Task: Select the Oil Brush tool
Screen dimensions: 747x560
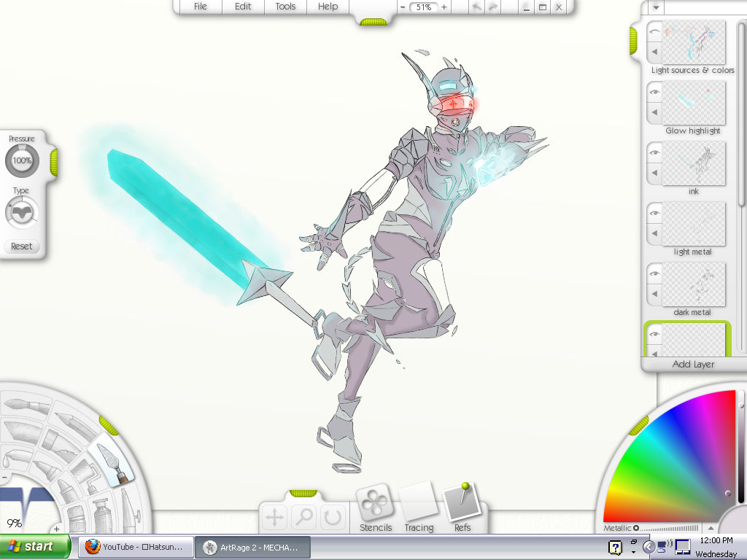Action: point(26,406)
